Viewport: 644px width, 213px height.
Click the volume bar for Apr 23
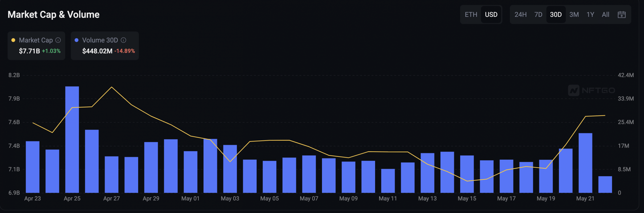point(32,167)
